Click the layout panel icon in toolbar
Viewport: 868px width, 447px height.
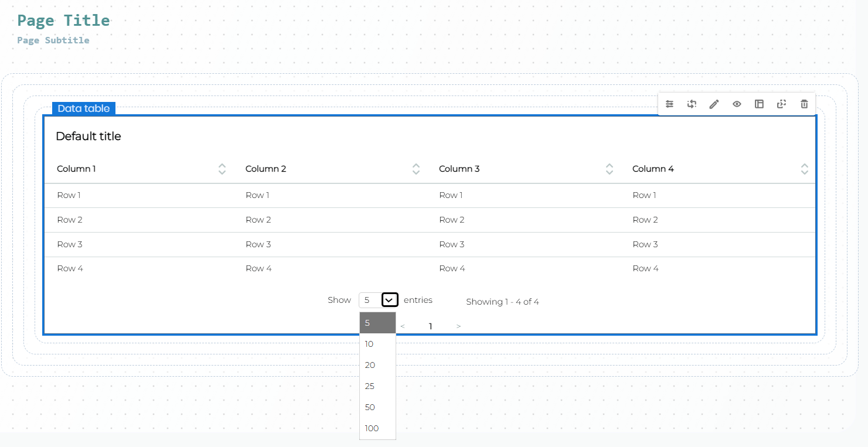[759, 104]
